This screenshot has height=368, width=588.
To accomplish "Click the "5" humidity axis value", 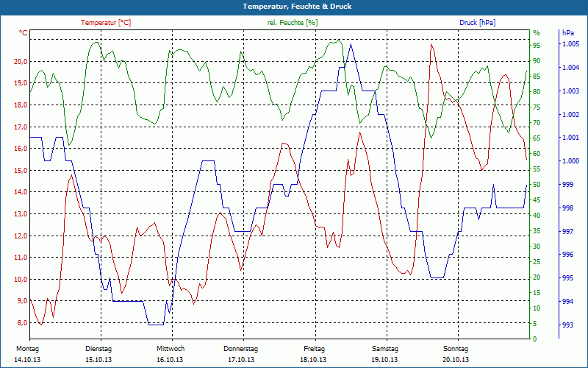I will (535, 323).
